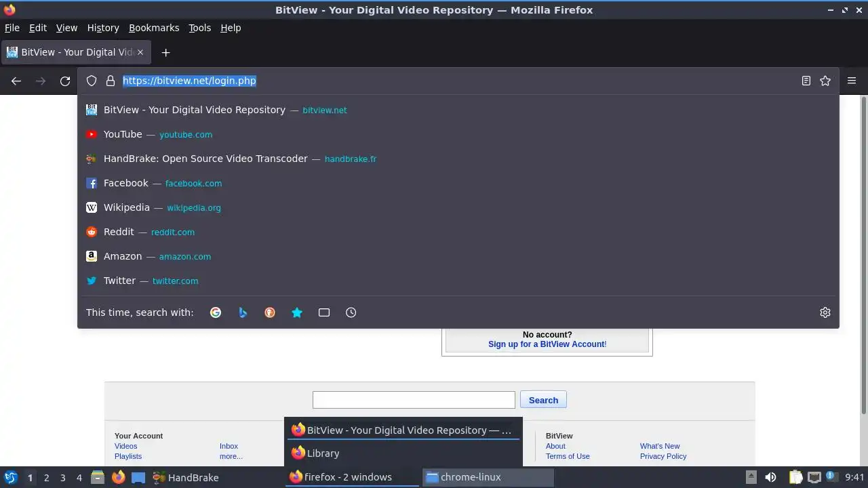
Task: Switch to workspace 4
Action: click(79, 478)
